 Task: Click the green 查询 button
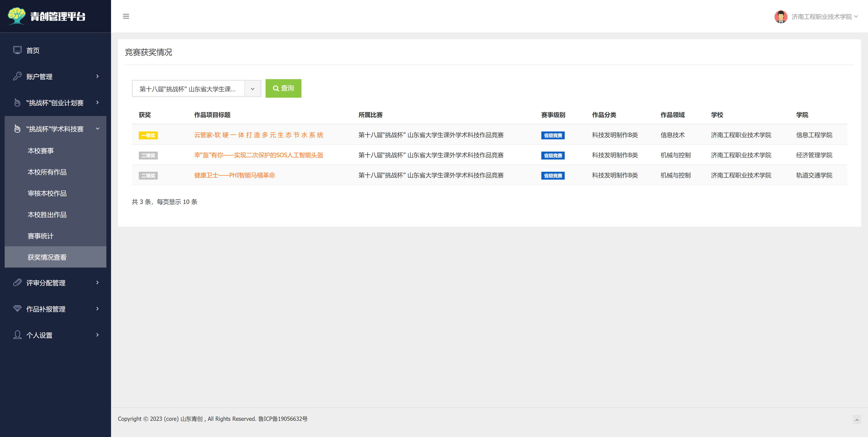tap(283, 88)
